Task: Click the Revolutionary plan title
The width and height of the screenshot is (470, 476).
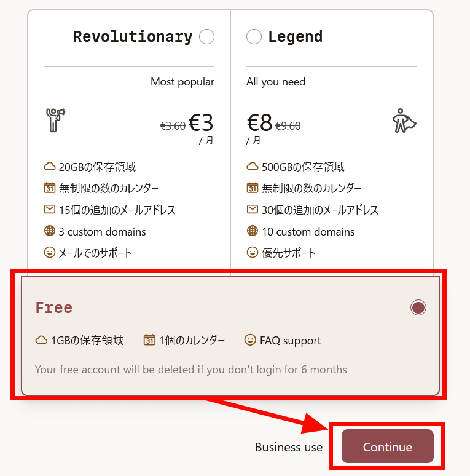Action: (133, 37)
